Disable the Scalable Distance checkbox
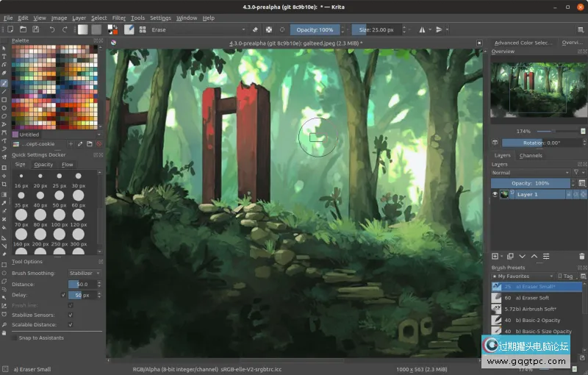The image size is (588, 375). click(71, 324)
